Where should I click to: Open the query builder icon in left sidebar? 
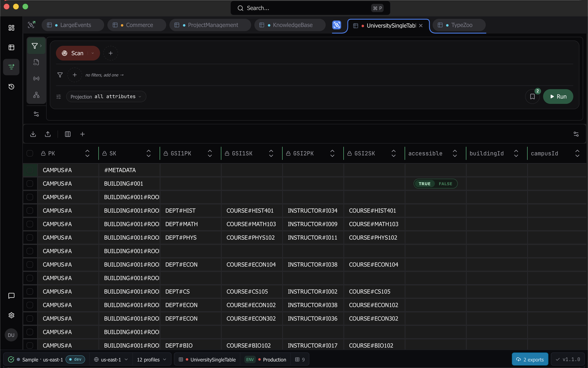tap(11, 67)
